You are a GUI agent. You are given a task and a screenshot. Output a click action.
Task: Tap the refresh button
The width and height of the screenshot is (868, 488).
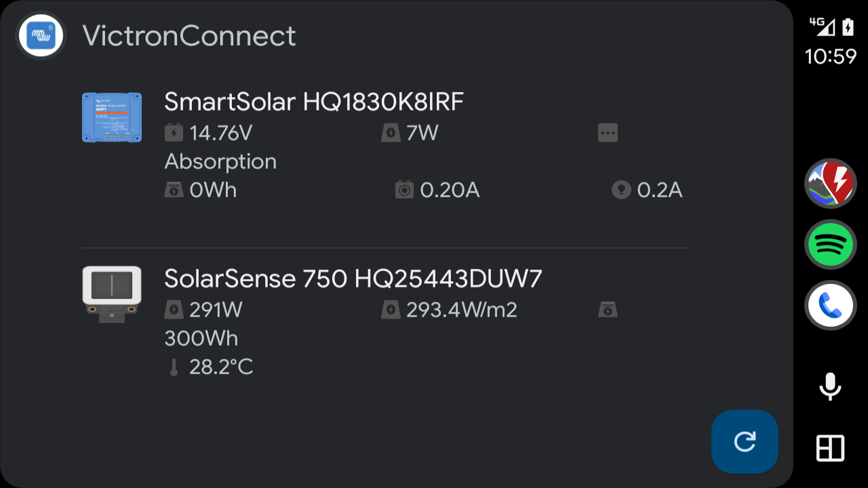pos(745,441)
